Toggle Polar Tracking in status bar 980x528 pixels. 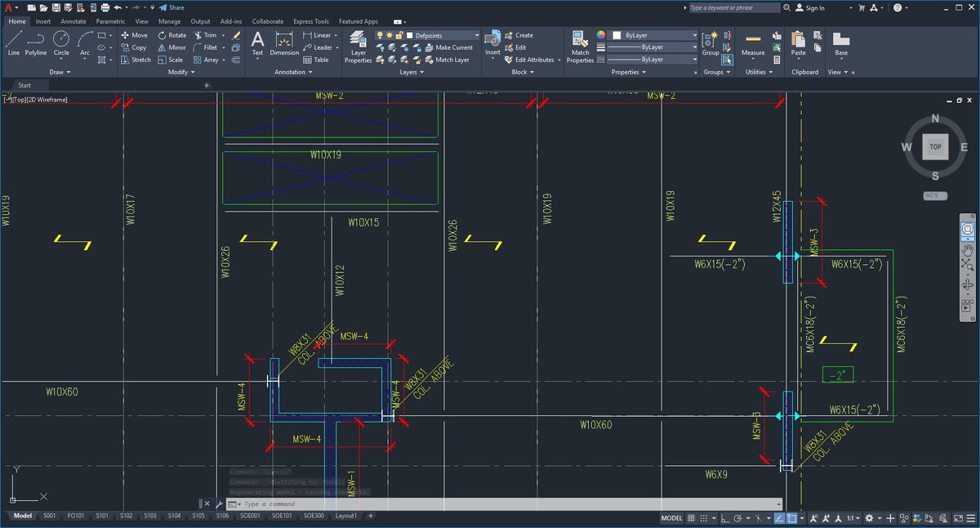coord(739,518)
